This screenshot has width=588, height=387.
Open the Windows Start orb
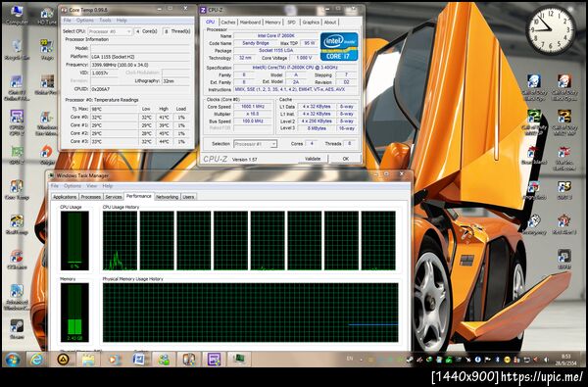tap(13, 360)
